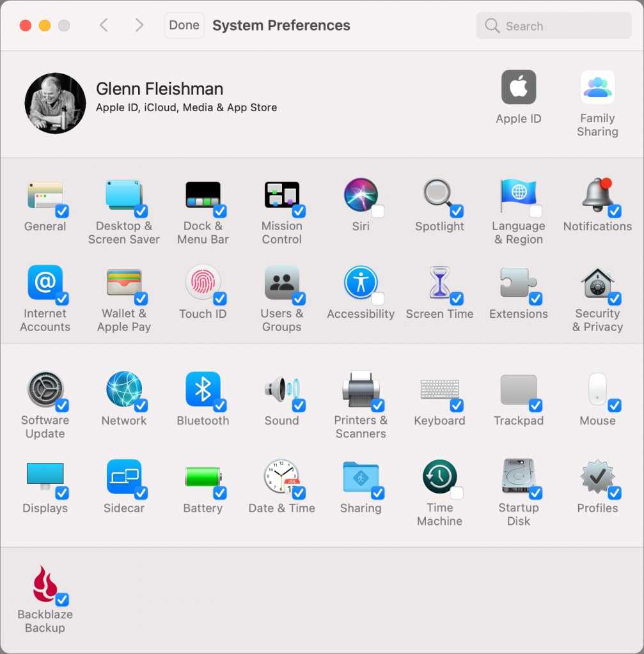This screenshot has width=644, height=654.
Task: Open the Family Sharing icon
Action: (x=597, y=87)
